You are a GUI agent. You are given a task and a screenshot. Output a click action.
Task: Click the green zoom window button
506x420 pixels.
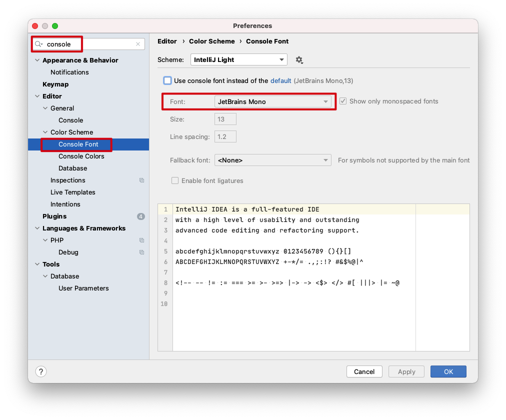pos(55,26)
